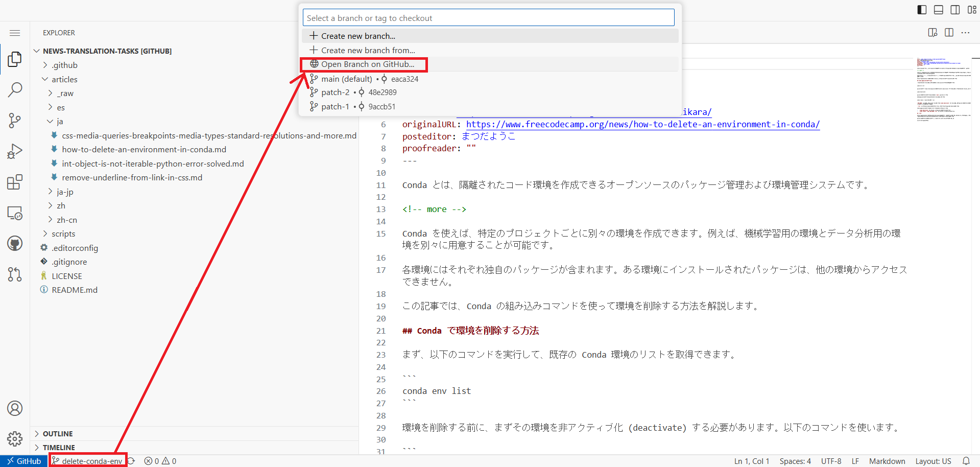Open the Markdown preview to the side icon
The height and width of the screenshot is (467, 980).
[x=933, y=33]
